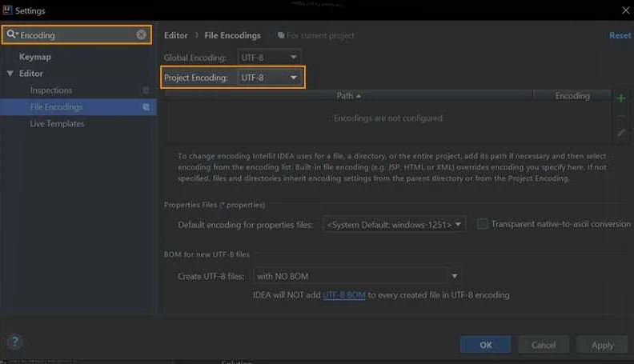Open default encoding for properties files dropdown
This screenshot has height=364, width=634.
(x=394, y=224)
